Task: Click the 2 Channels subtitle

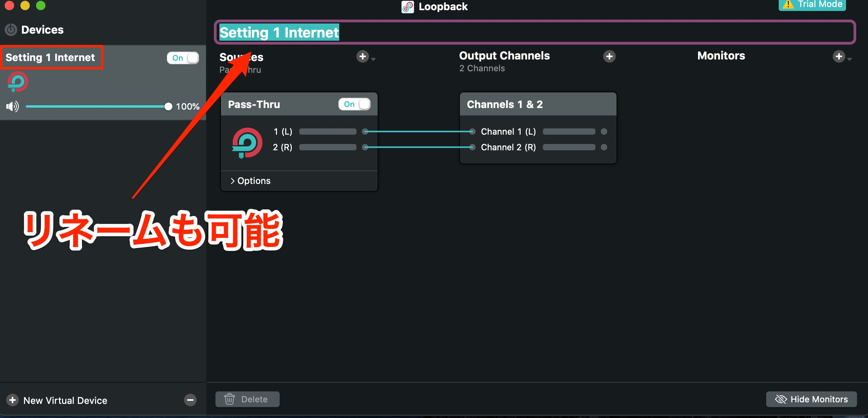Action: 482,68
